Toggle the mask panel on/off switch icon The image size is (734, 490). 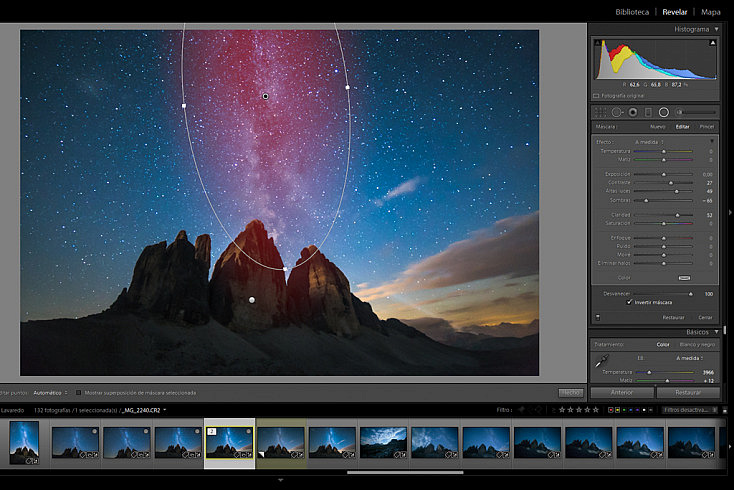click(598, 317)
